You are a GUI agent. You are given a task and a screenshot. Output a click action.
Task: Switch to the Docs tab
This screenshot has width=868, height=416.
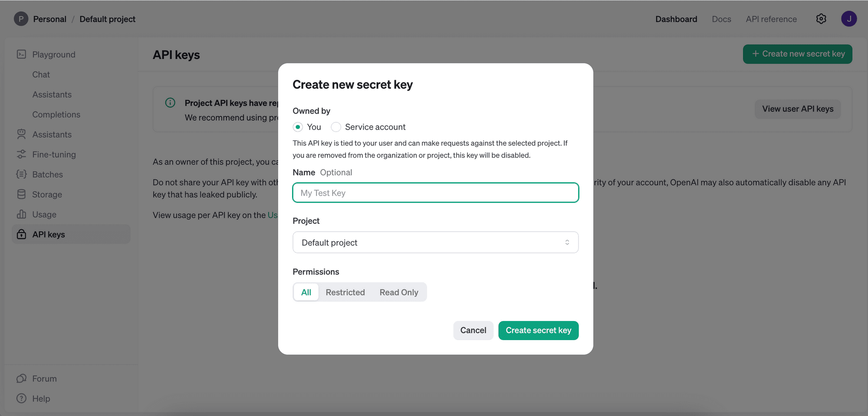tap(721, 19)
